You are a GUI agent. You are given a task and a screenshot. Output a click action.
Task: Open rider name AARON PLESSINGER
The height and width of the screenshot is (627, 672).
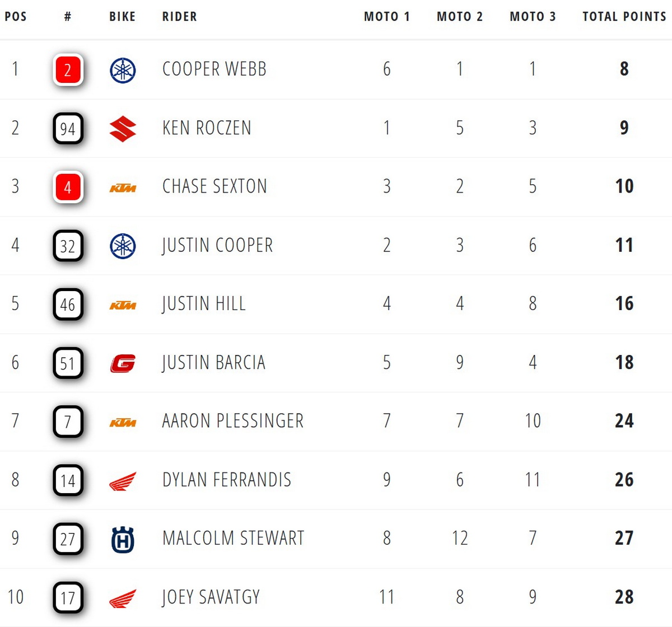point(233,420)
